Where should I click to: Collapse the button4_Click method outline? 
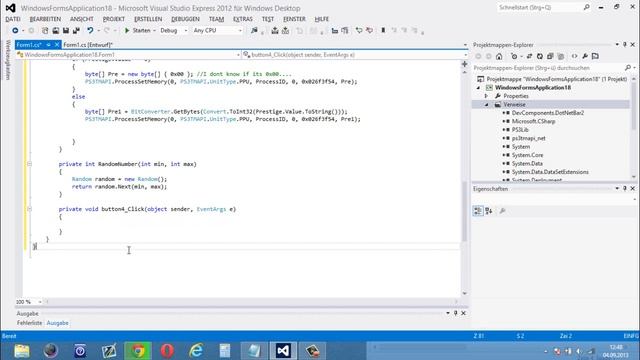(29, 209)
